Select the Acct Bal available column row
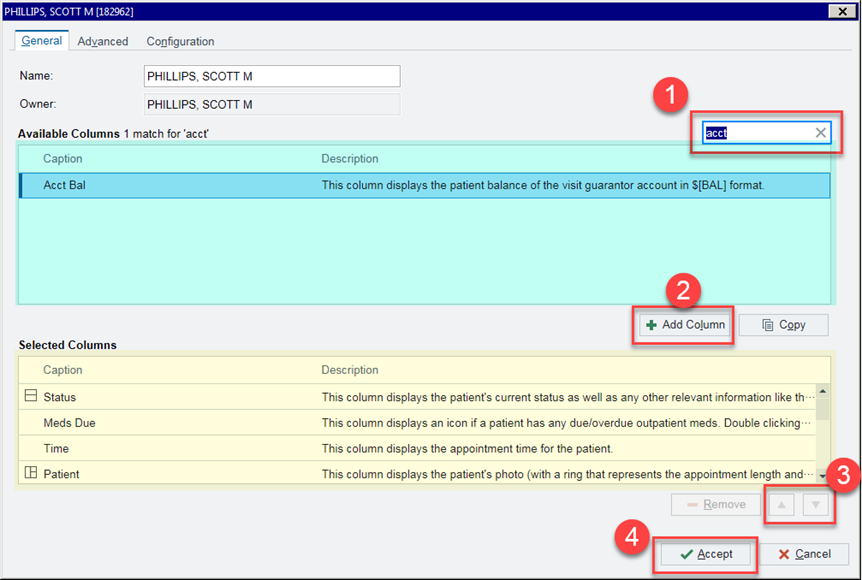The width and height of the screenshot is (862, 580). 424,185
